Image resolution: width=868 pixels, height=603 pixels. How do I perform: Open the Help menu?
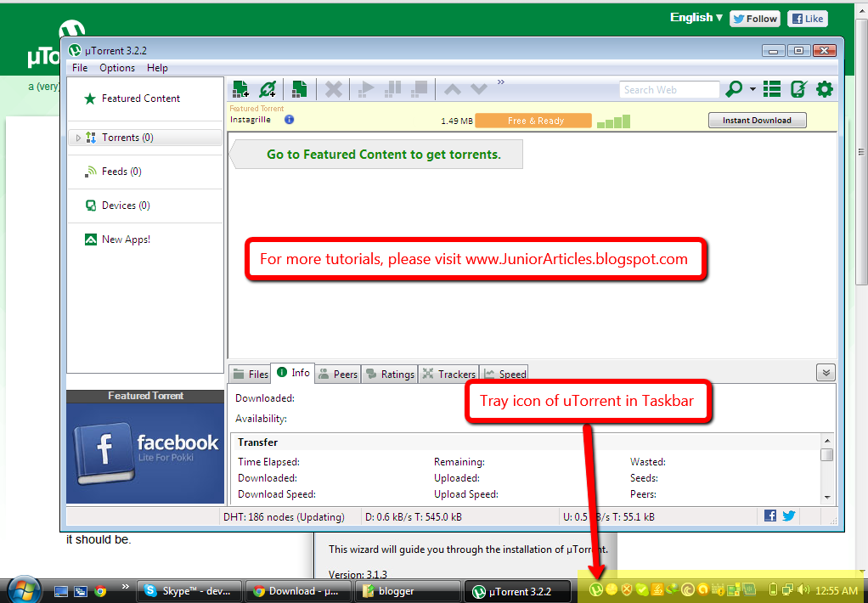click(157, 68)
